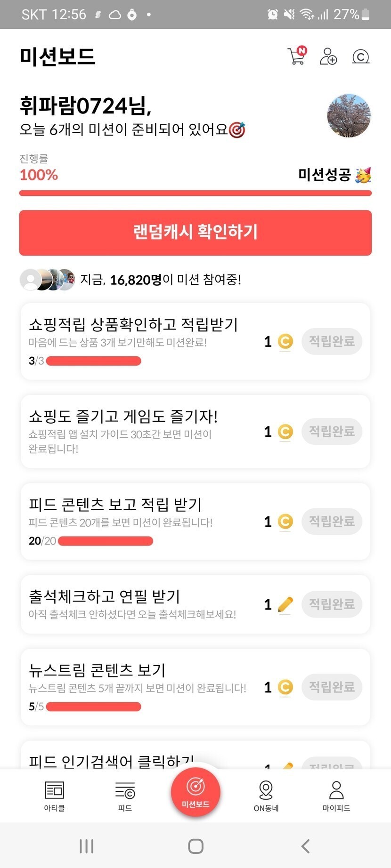Open the ON동네 tab
The width and height of the screenshot is (391, 868).
(266, 796)
